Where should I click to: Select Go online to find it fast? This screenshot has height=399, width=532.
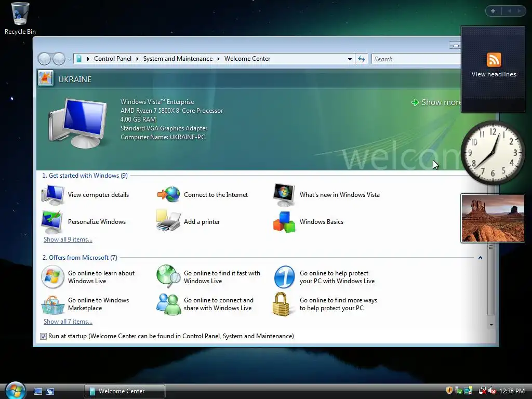209,277
